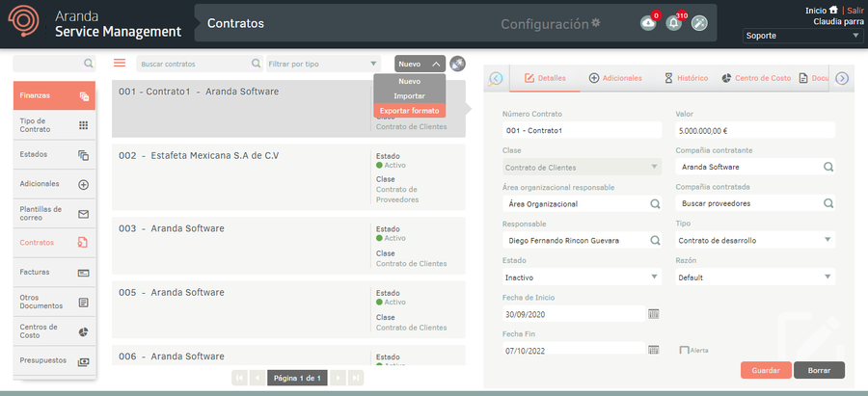The width and height of the screenshot is (868, 396).
Task: Select contract 003 - Aranda Software
Action: click(288, 246)
